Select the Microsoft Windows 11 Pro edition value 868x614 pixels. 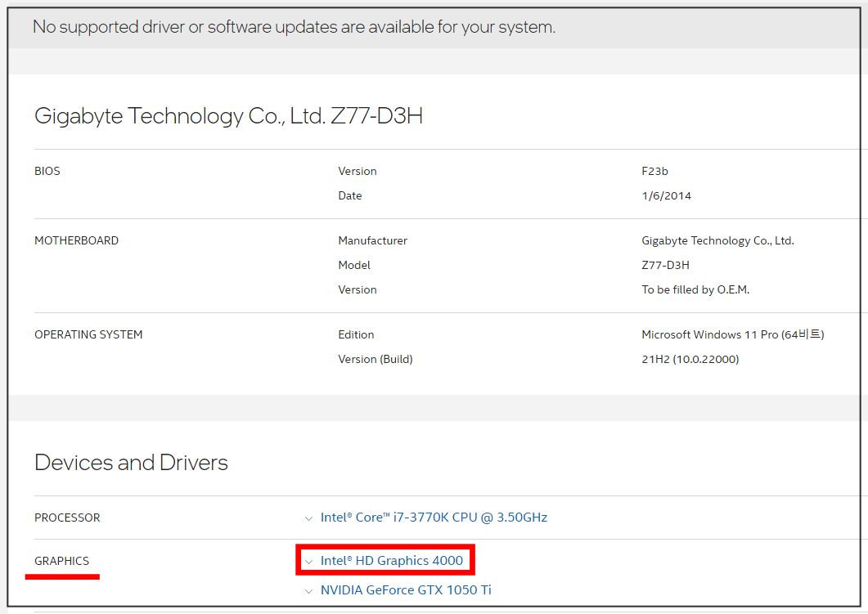[x=733, y=334]
